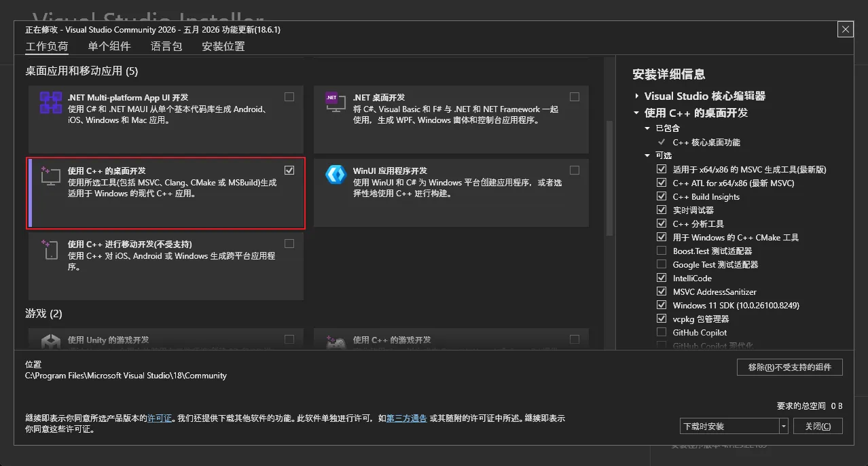
Task: Expand the Visual Studio 核心编辑器 node
Action: tap(637, 96)
